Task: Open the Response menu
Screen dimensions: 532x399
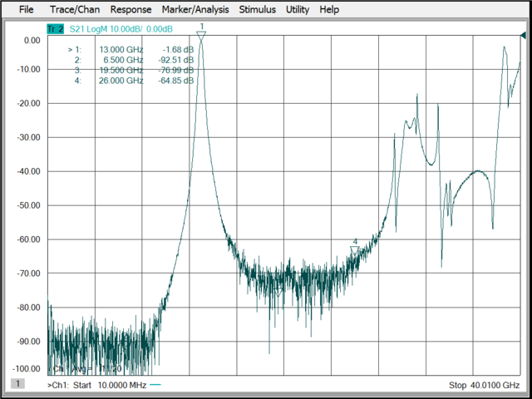Action: [131, 9]
